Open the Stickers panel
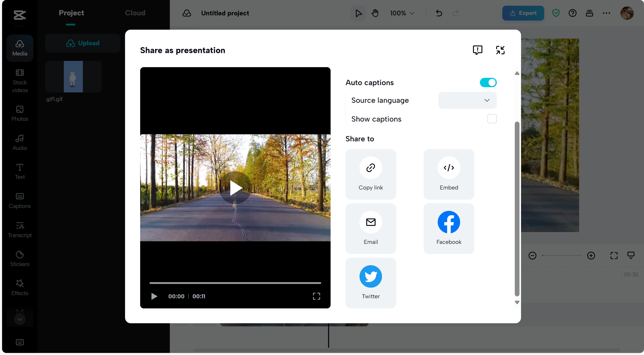The image size is (644, 355). (x=20, y=258)
